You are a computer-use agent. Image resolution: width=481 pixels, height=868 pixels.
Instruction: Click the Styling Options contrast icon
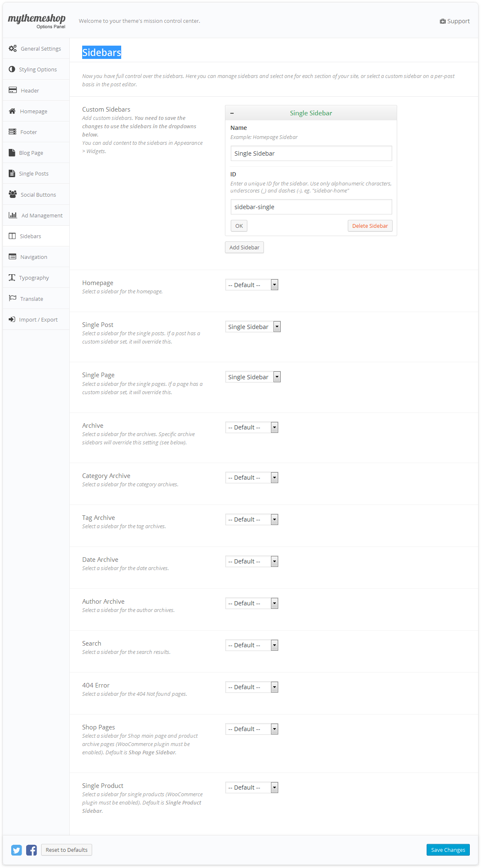tap(12, 69)
